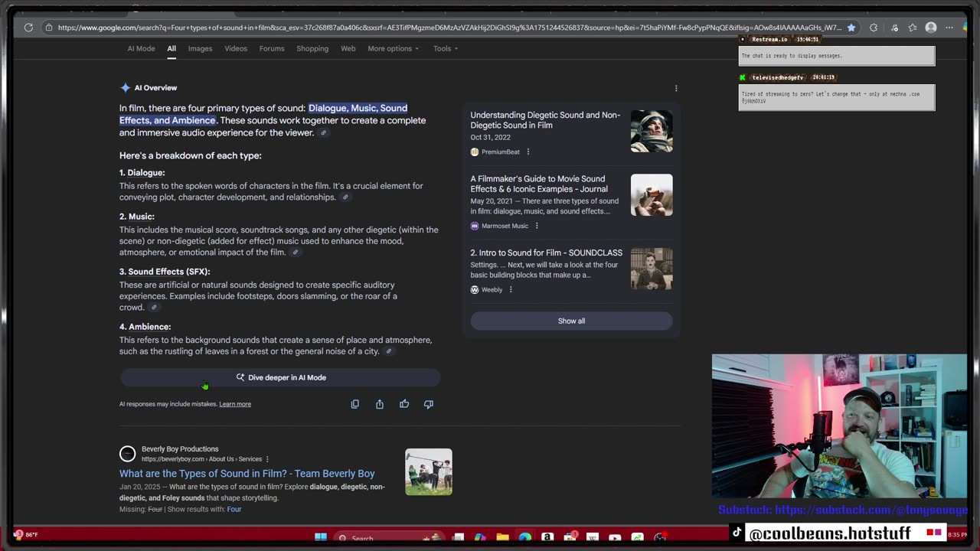Switch to AI Mode tab

click(141, 48)
